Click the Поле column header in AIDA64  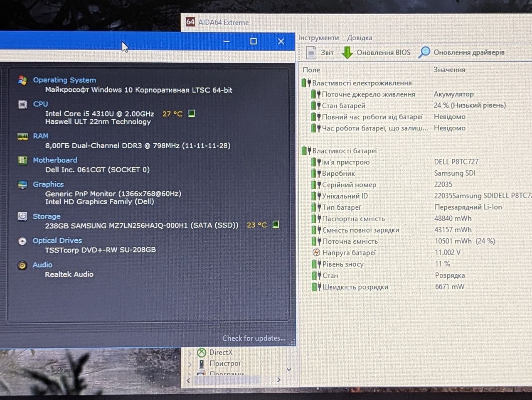coord(312,70)
